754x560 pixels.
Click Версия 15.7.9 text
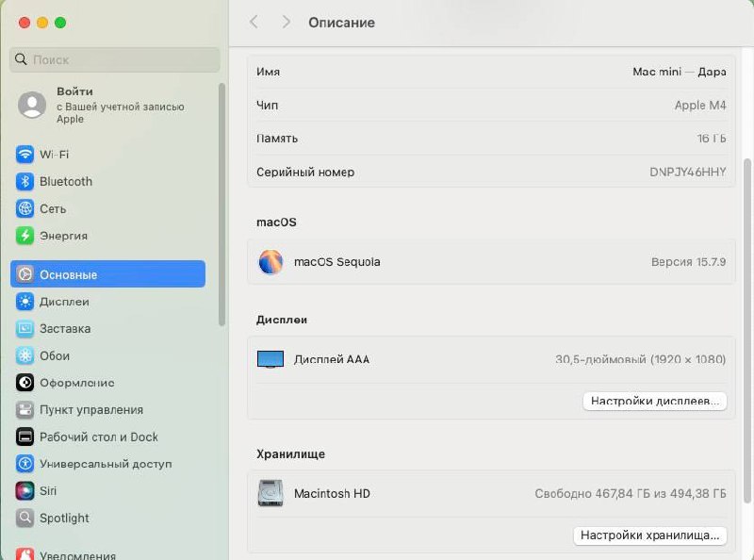(688, 262)
